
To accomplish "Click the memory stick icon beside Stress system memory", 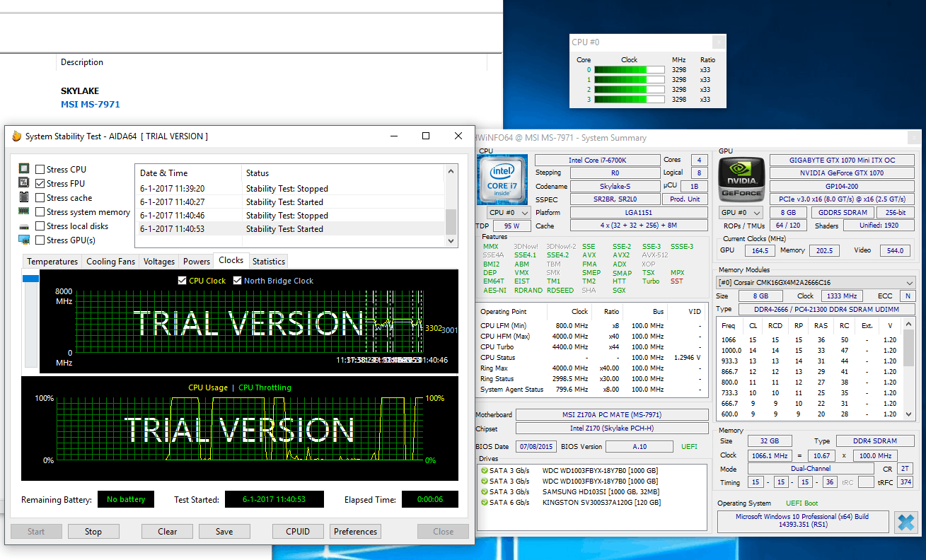I will coord(24,211).
